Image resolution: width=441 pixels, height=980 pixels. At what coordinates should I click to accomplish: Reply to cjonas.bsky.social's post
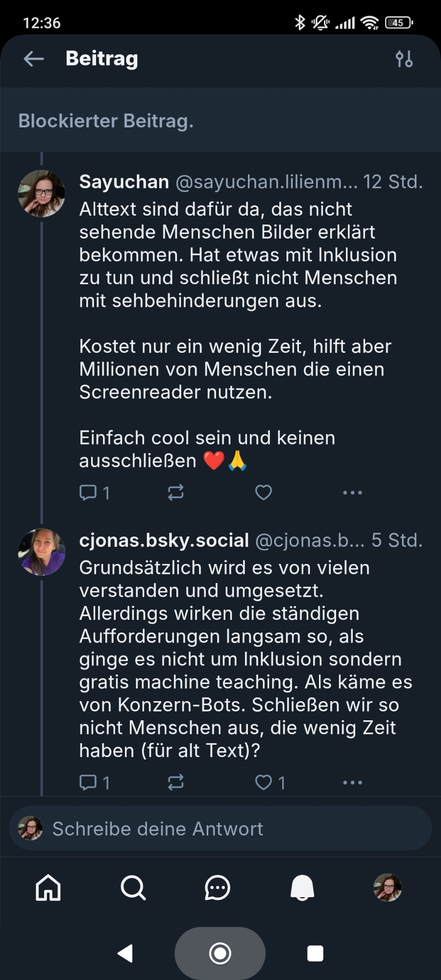point(89,782)
